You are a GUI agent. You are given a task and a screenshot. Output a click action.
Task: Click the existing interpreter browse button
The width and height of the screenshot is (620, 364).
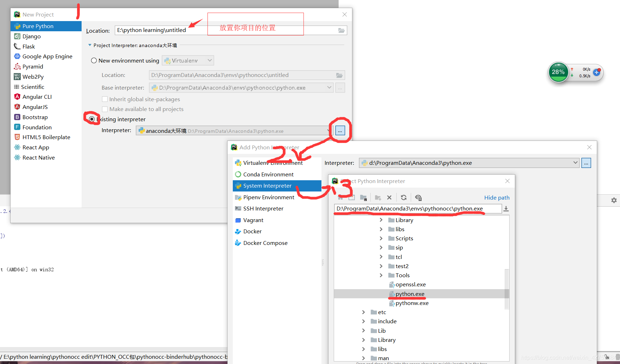point(340,131)
